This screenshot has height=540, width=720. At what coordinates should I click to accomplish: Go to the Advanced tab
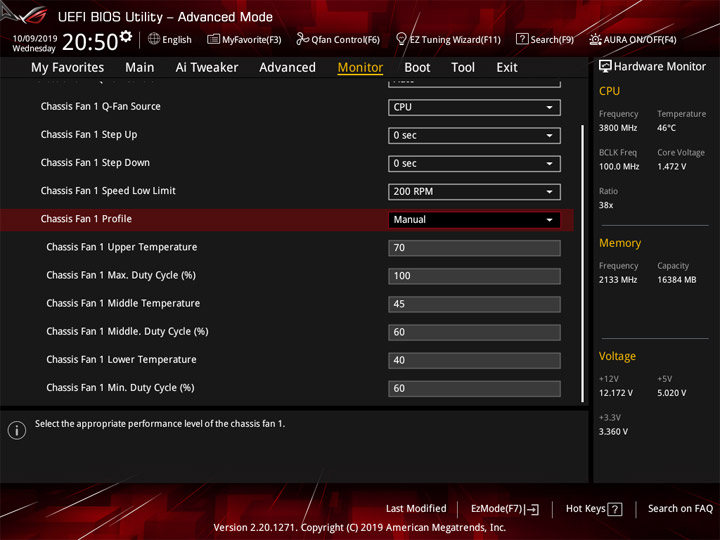(x=287, y=68)
